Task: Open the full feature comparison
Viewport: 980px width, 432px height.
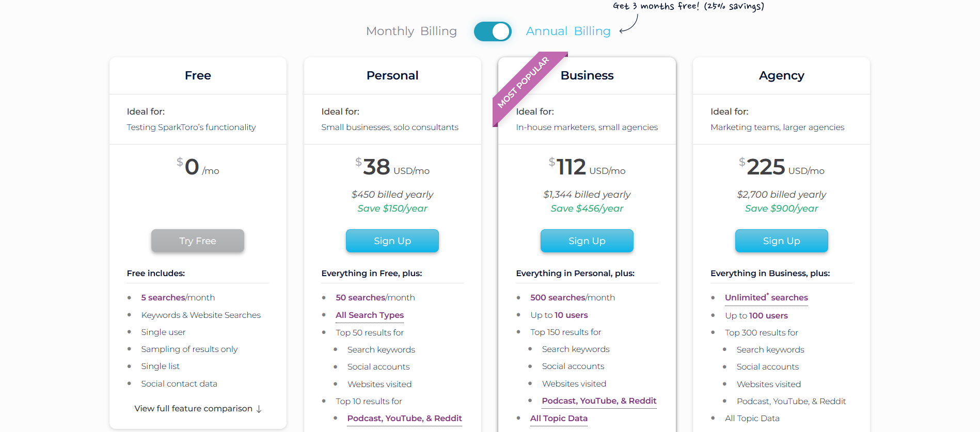Action: (193, 408)
